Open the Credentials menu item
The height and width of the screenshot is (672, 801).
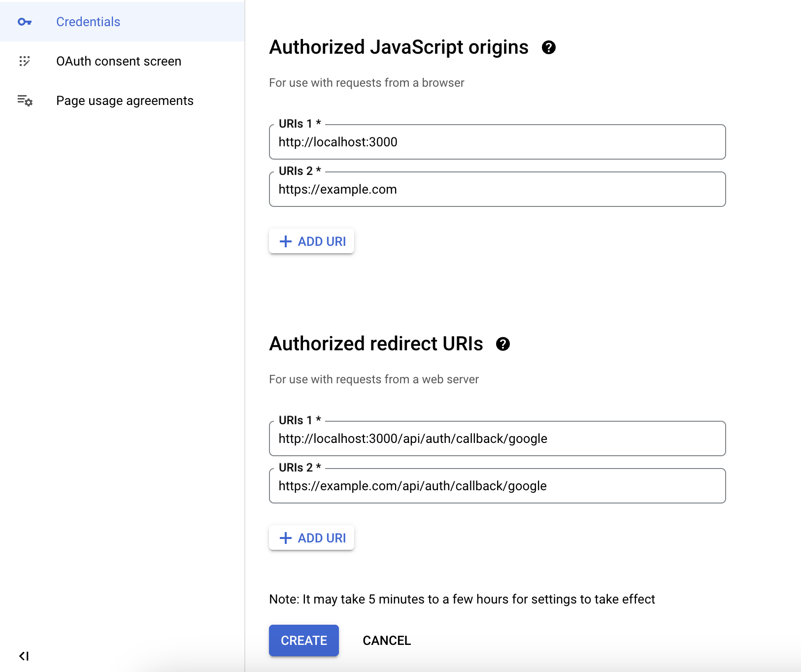pos(122,22)
